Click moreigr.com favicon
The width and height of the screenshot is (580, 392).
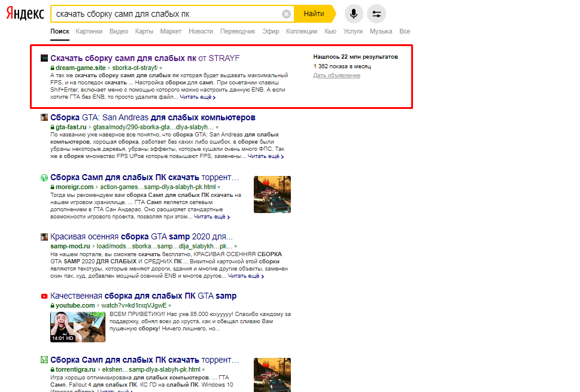click(44, 178)
